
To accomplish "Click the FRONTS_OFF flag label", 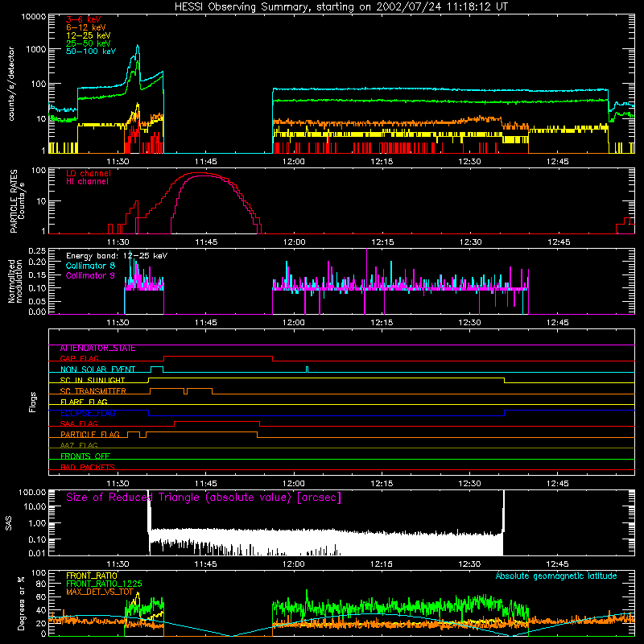I will pos(85,456).
